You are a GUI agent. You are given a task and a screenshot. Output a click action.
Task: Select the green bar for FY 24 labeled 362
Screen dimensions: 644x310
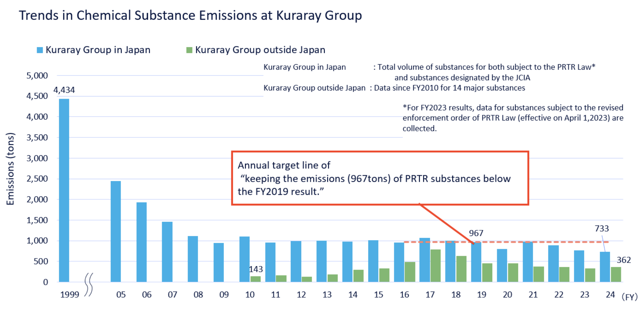point(616,274)
